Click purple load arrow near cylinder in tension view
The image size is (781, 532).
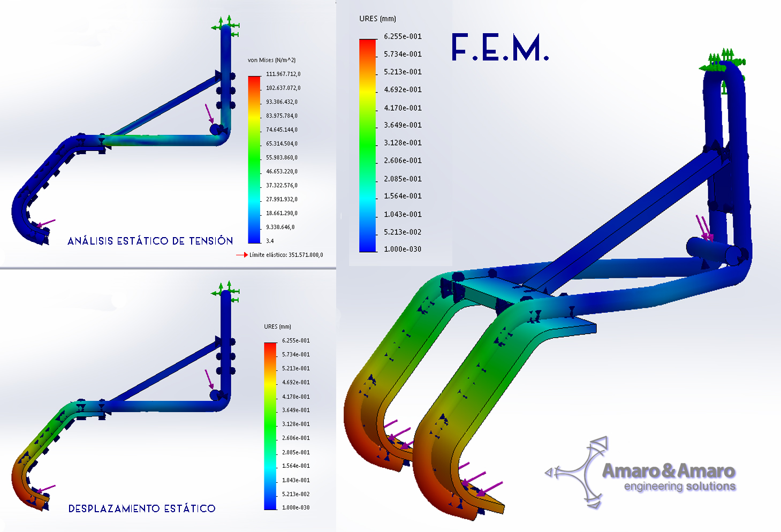209,113
